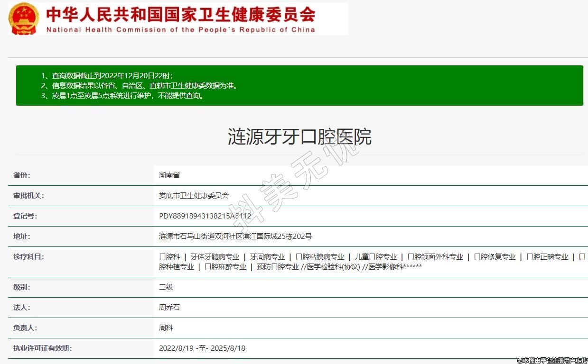Click the first notice about the 2022 data cutoff
Viewport: 588px width, 364px height.
(x=112, y=75)
